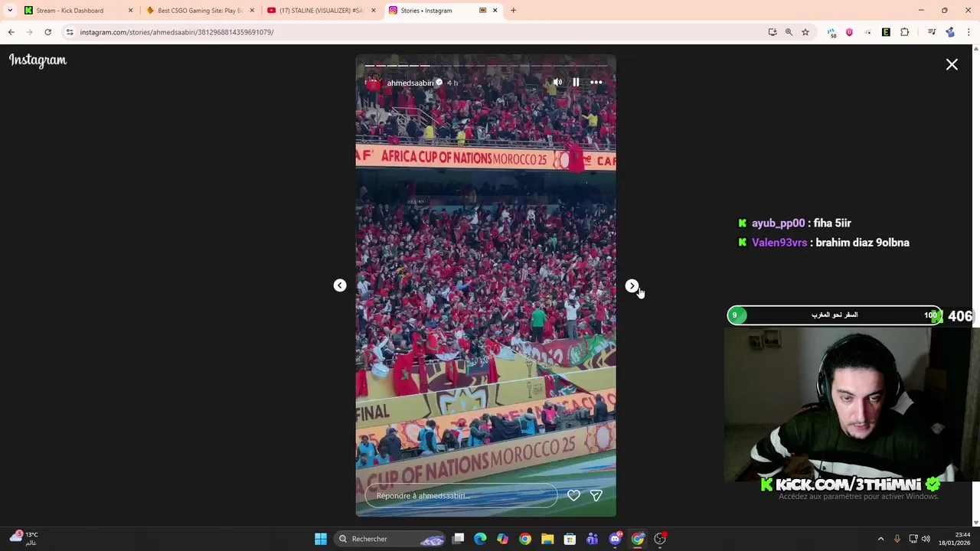Click the Instagram logo
This screenshot has height=551, width=980.
coord(38,60)
